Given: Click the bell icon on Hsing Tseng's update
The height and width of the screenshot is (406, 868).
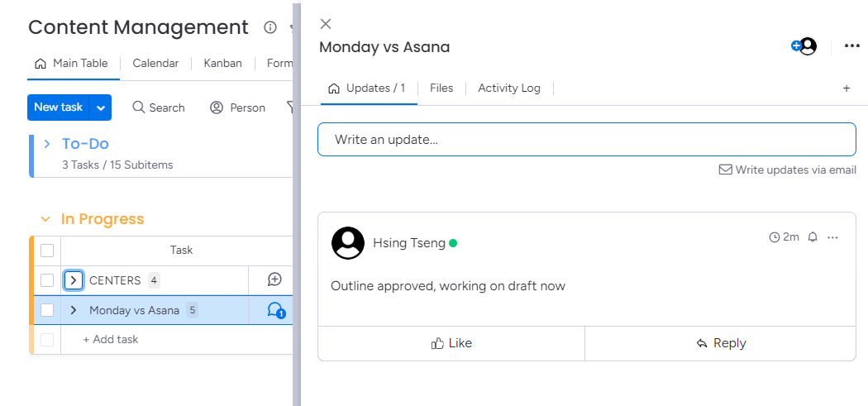Looking at the screenshot, I should 813,237.
